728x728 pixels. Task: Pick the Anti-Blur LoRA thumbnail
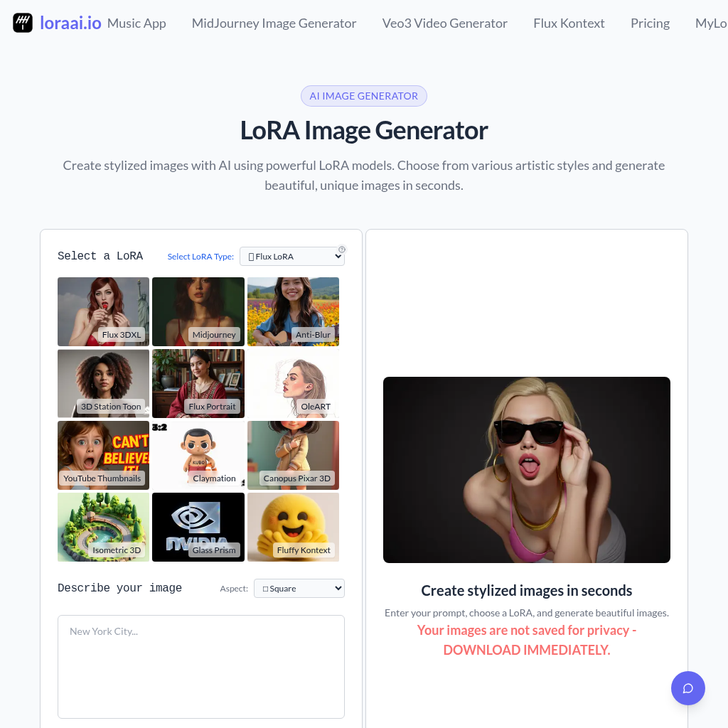pos(293,311)
